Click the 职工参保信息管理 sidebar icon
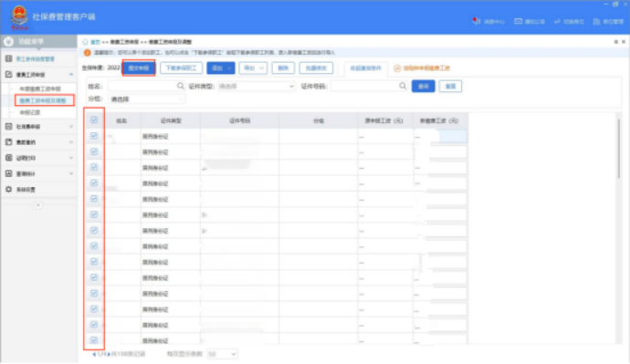630x364 pixels. tap(9, 58)
